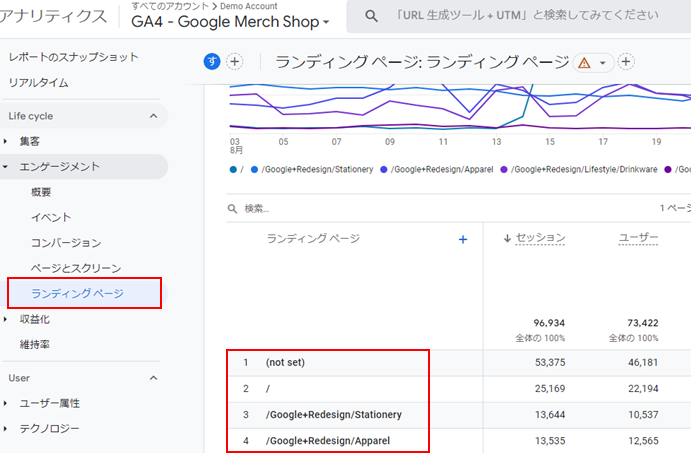Viewport: 691px width, 453px height.
Task: Click the search magnifier icon in the top bar
Action: 371,16
